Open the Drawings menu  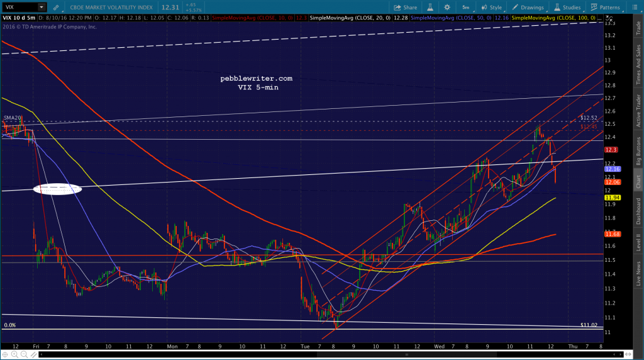click(528, 8)
